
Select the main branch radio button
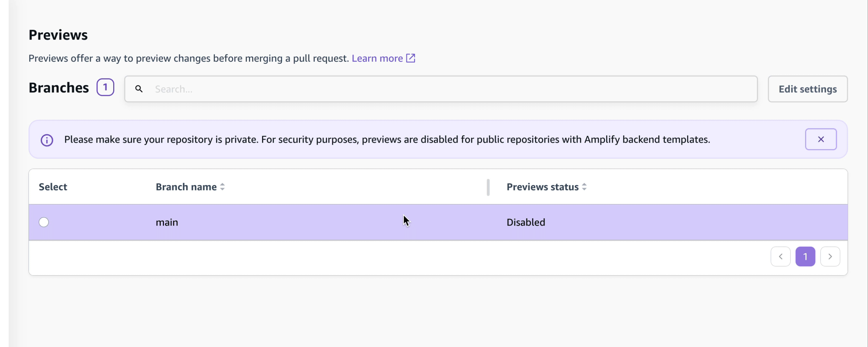click(44, 222)
